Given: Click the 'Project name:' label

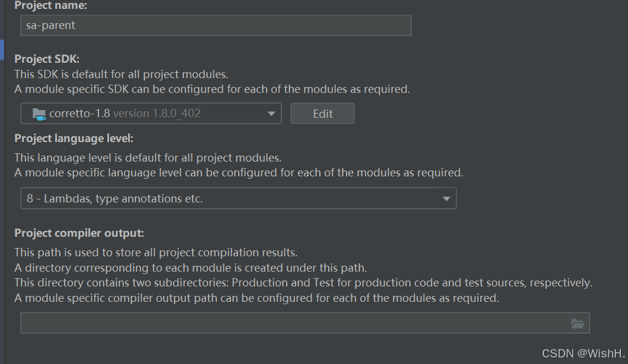Looking at the screenshot, I should 50,6.
